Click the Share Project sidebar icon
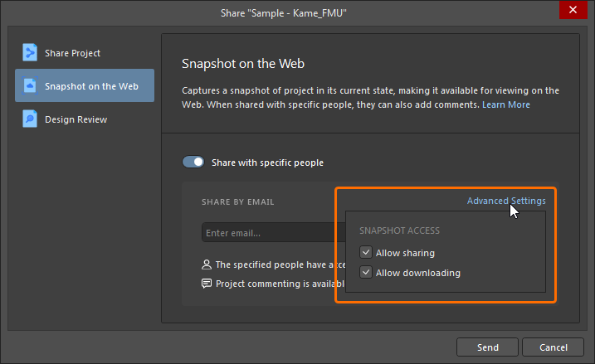 click(x=30, y=53)
